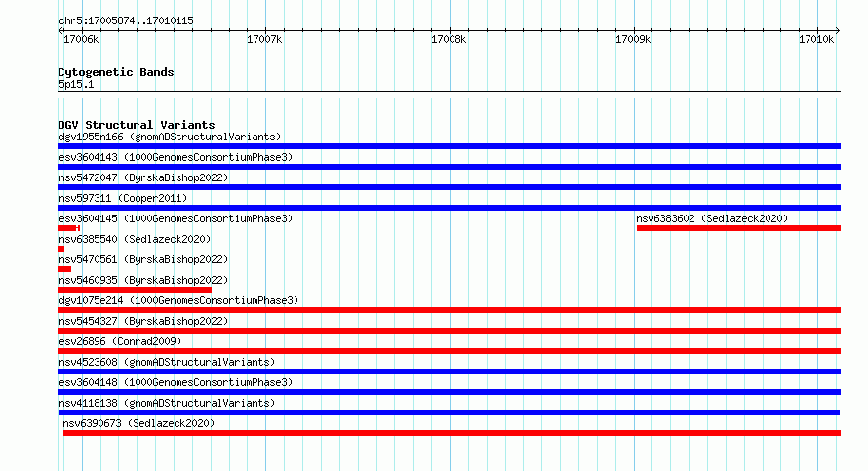Open dgv1075e214 1000Genomes variant label
868x471 pixels.
[178, 300]
